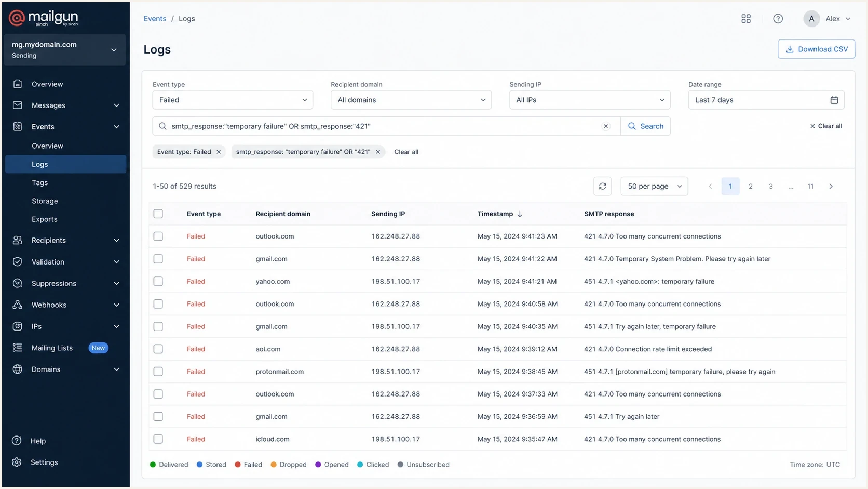Open the mg.mydomain.com domain switcher

pos(65,50)
